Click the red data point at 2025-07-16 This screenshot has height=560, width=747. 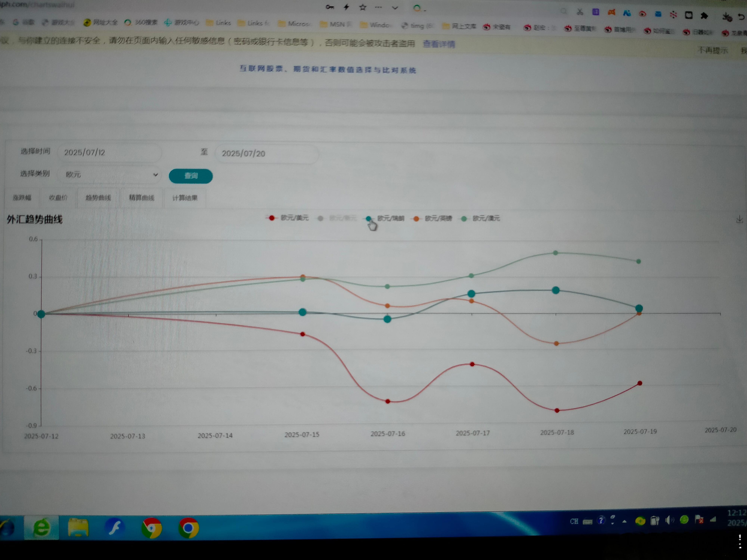click(x=388, y=401)
